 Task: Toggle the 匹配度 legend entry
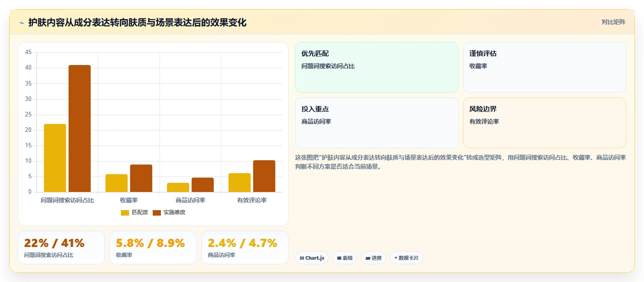[x=135, y=212]
